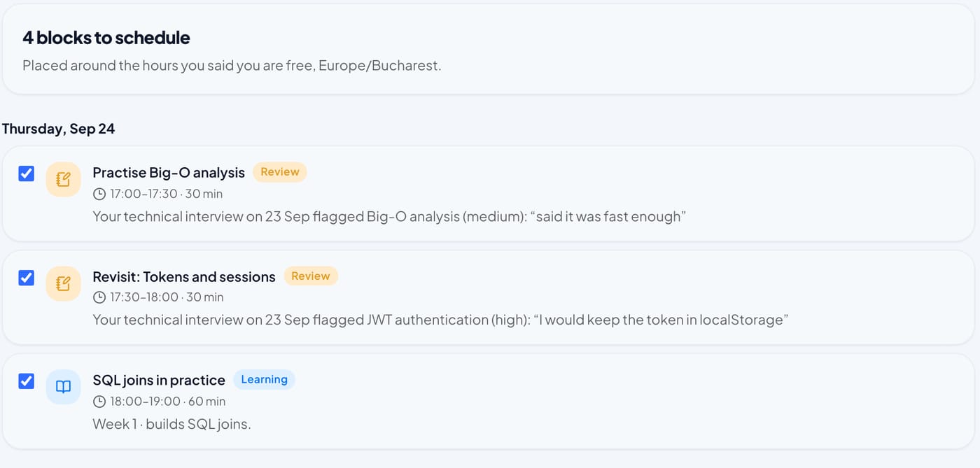This screenshot has width=980, height=468.
Task: Select the blue Learning tag
Action: (x=264, y=379)
